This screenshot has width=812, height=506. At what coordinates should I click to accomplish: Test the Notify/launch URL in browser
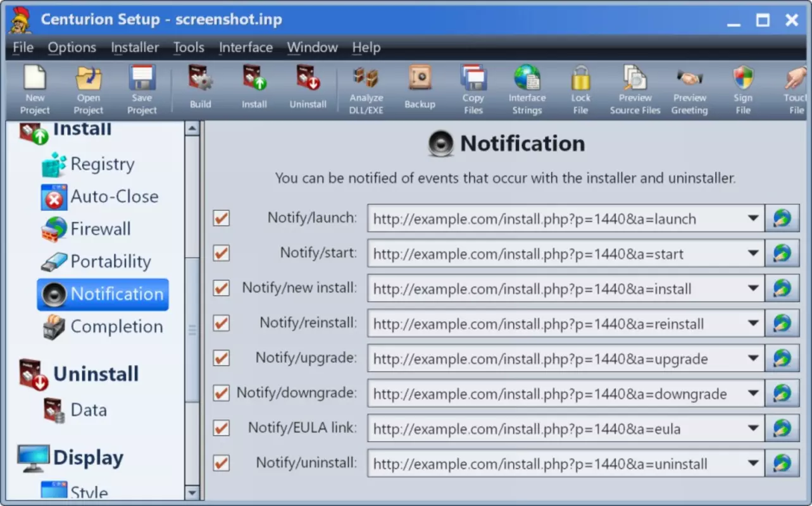pyautogui.click(x=782, y=219)
